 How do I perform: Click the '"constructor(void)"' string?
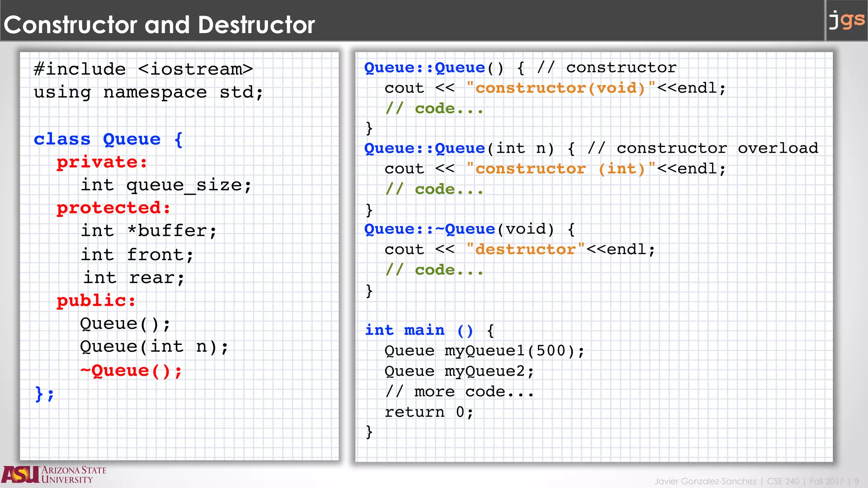[561, 88]
